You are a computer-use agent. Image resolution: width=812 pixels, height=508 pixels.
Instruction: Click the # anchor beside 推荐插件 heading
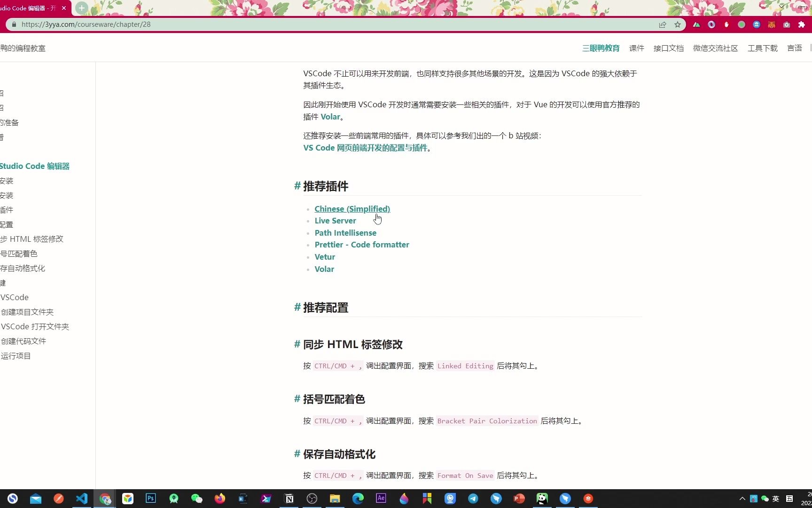click(297, 186)
